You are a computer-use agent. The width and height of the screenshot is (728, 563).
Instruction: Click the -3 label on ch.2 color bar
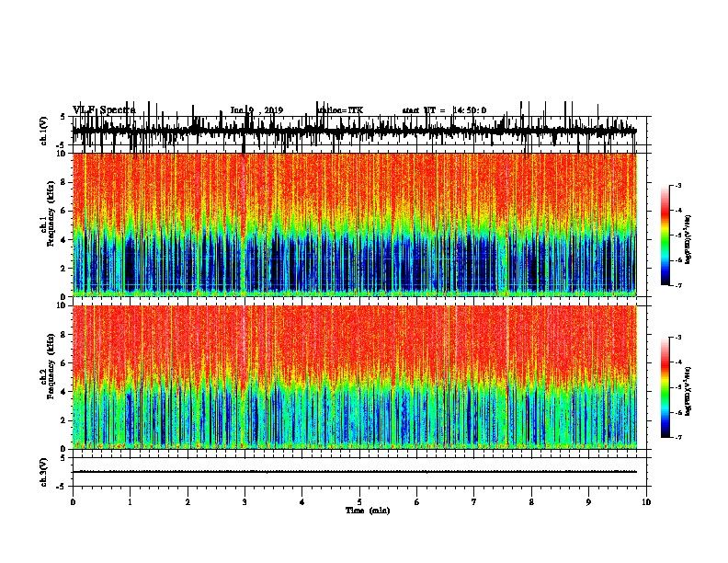[x=678, y=338]
